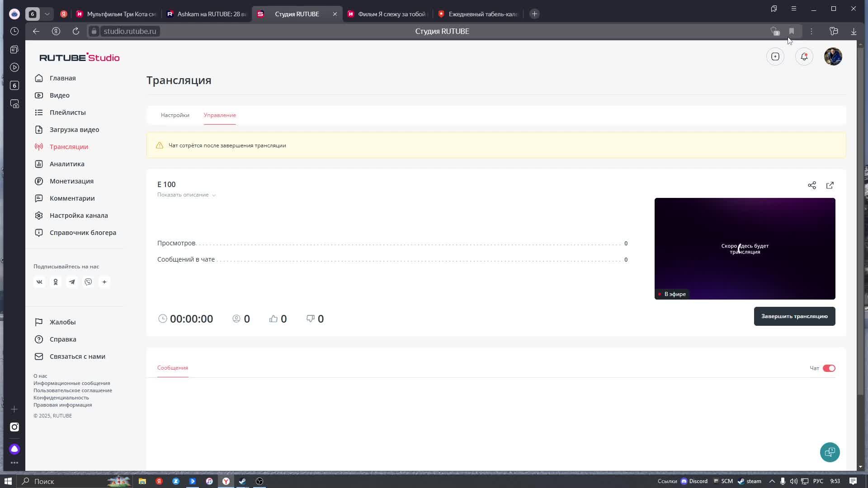The width and height of the screenshot is (868, 488).
Task: Switch to the Настройки tab
Action: coord(175,115)
